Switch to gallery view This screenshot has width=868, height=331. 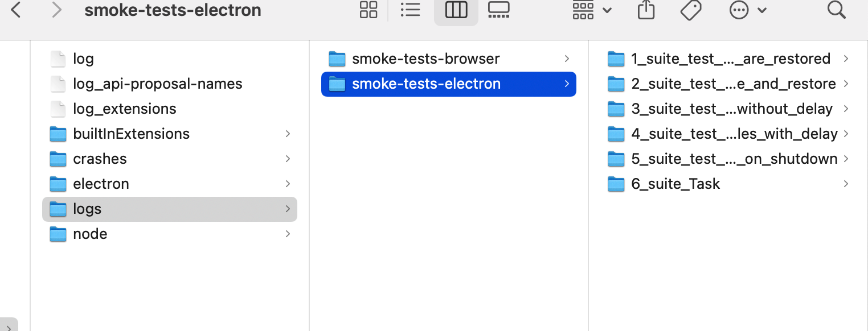tap(498, 10)
